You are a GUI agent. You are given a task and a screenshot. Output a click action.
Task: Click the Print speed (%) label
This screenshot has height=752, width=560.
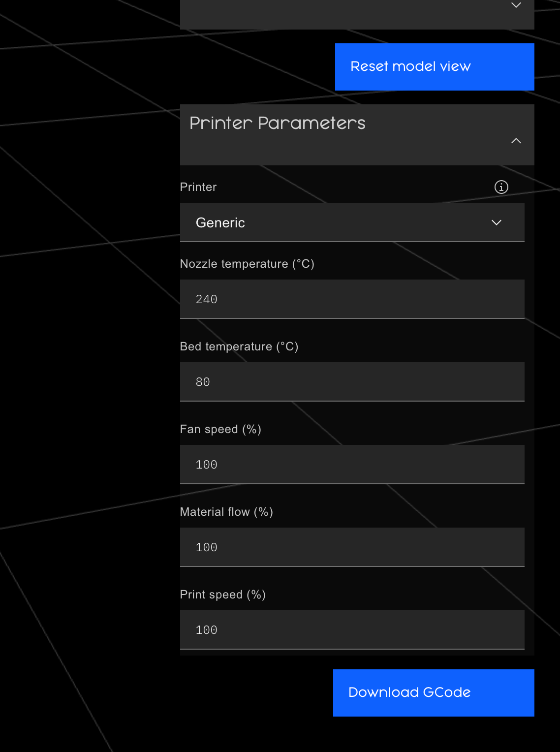(x=223, y=595)
